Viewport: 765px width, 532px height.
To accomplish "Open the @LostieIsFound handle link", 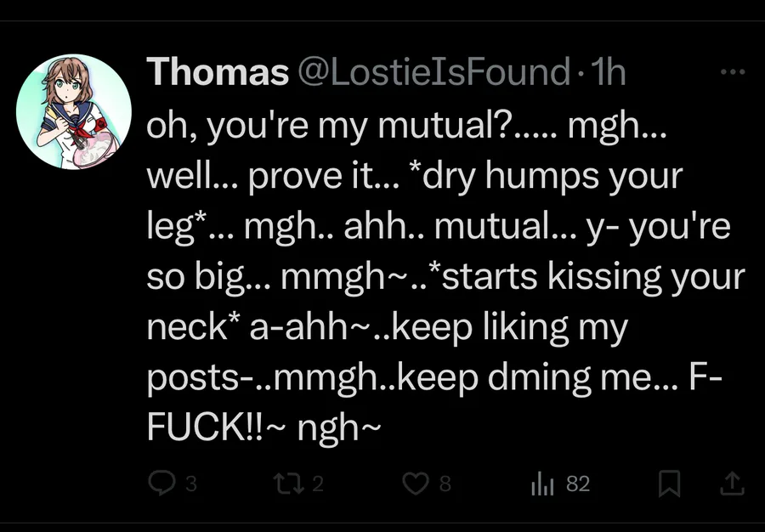I will click(432, 73).
